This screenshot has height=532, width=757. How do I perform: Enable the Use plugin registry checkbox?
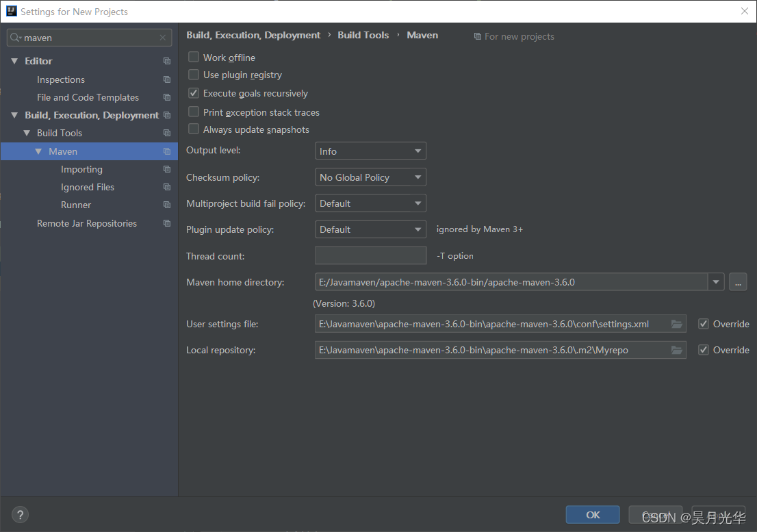(x=194, y=75)
